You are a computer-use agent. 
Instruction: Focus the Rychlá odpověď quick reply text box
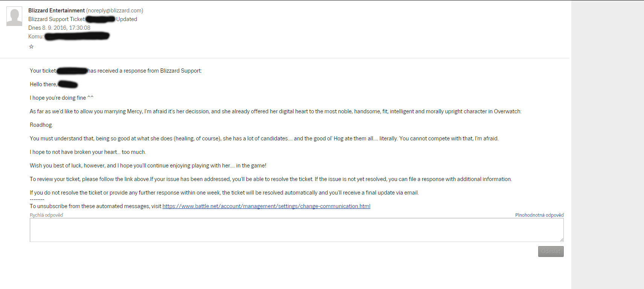click(x=297, y=230)
